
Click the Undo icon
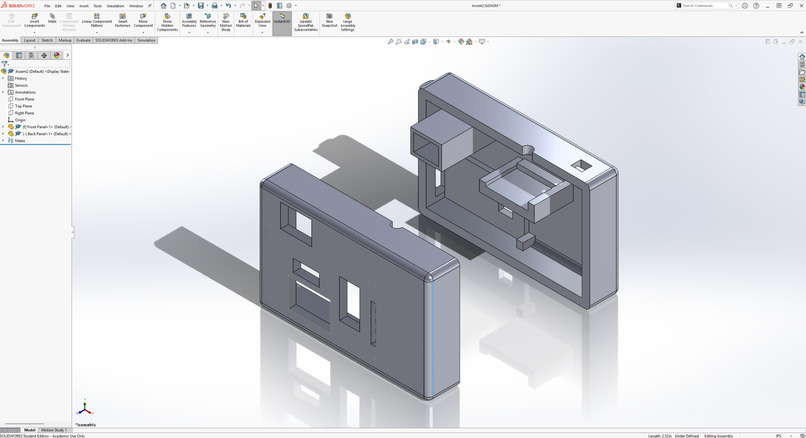[x=228, y=6]
